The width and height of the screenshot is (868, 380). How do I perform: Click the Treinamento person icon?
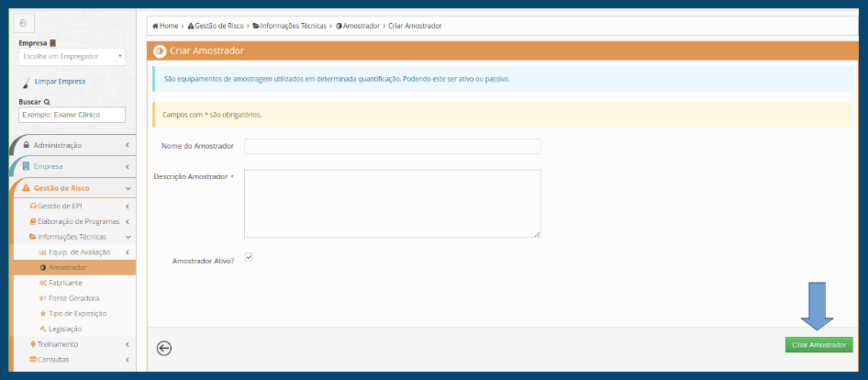tap(33, 344)
